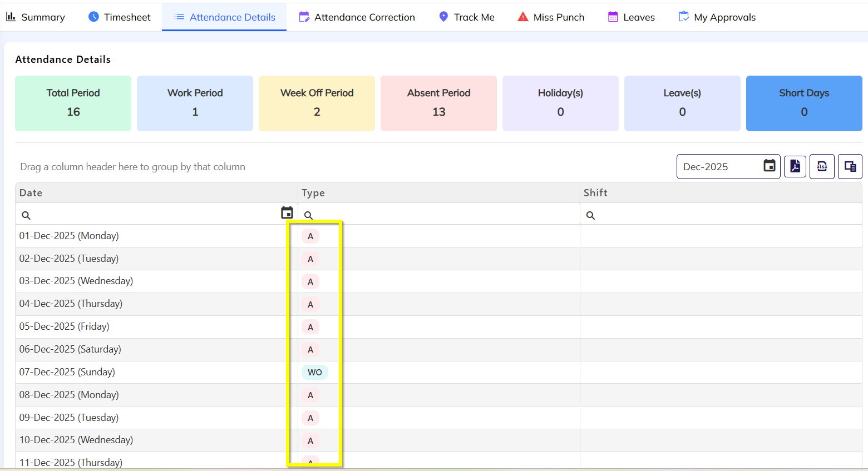
Task: Click search icon in Type filter
Action: (308, 215)
